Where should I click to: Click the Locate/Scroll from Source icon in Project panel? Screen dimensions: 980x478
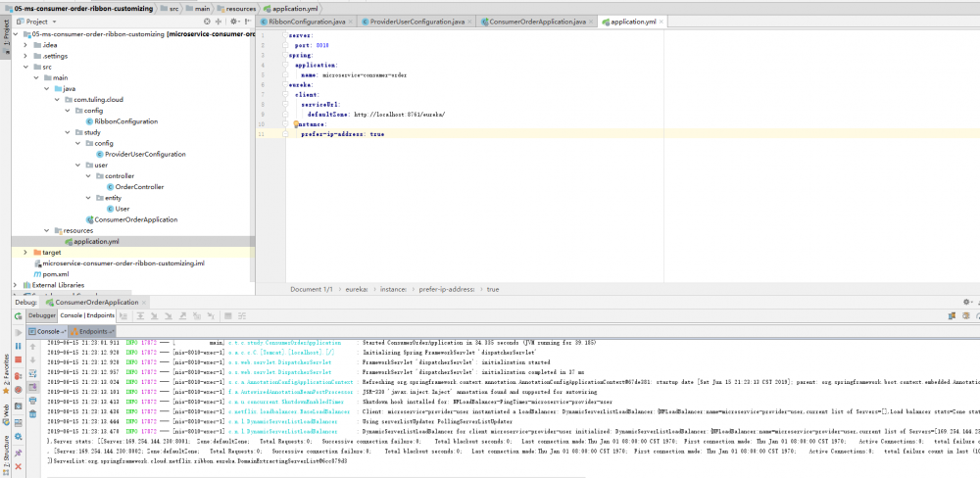coord(206,21)
